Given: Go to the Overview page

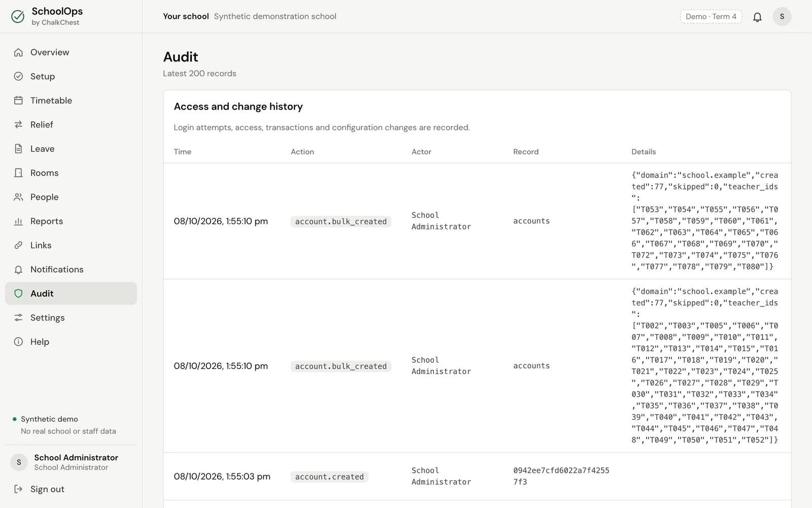Looking at the screenshot, I should [x=71, y=52].
